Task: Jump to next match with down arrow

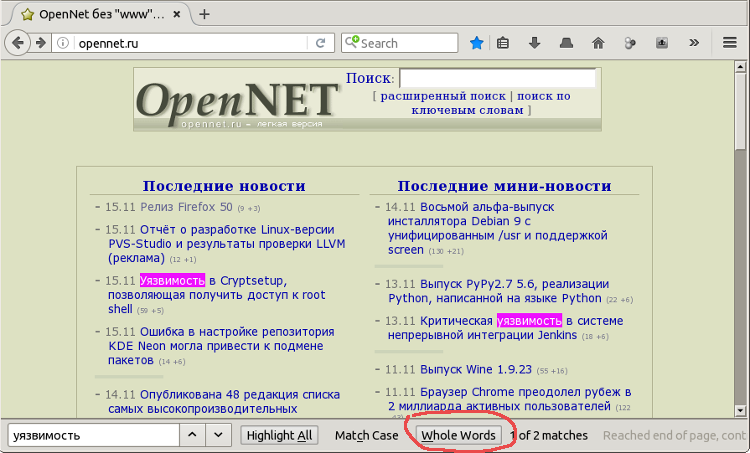Action: (218, 435)
